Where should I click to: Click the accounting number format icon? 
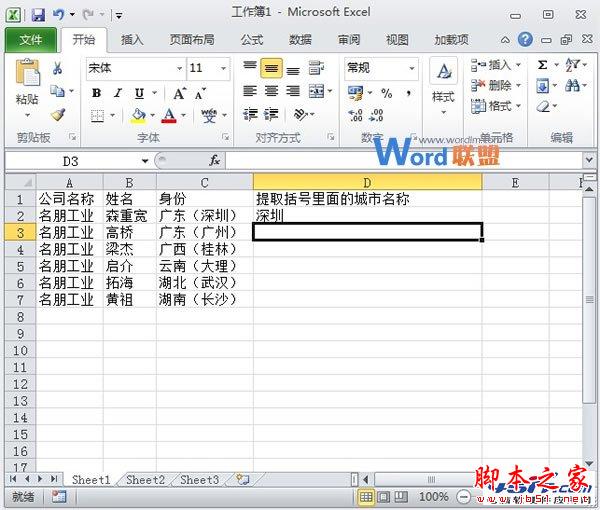pyautogui.click(x=355, y=93)
